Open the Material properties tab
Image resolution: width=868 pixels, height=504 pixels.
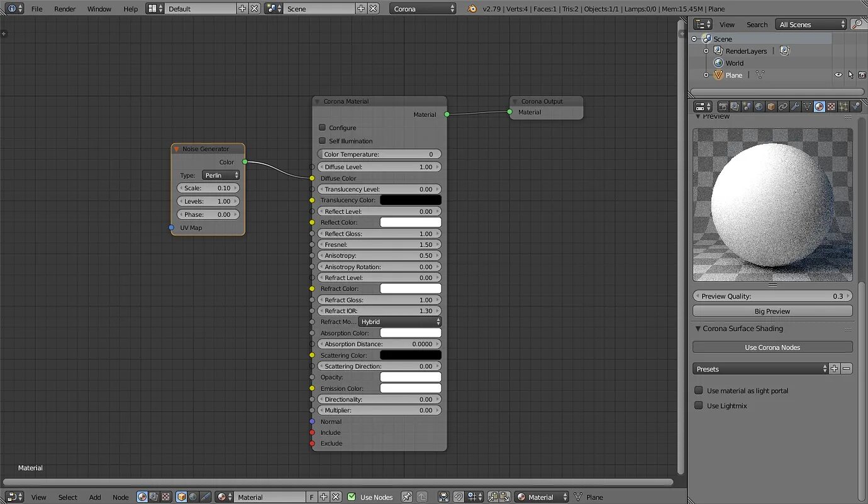pyautogui.click(x=820, y=107)
